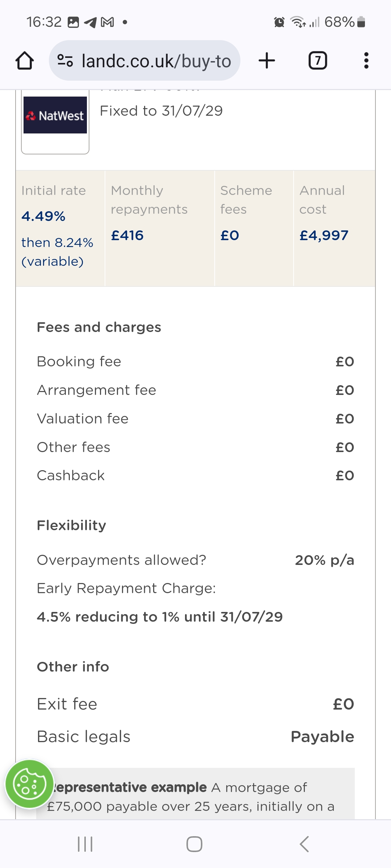Tap the alarm icon in the status bar
The width and height of the screenshot is (391, 868).
tap(279, 22)
